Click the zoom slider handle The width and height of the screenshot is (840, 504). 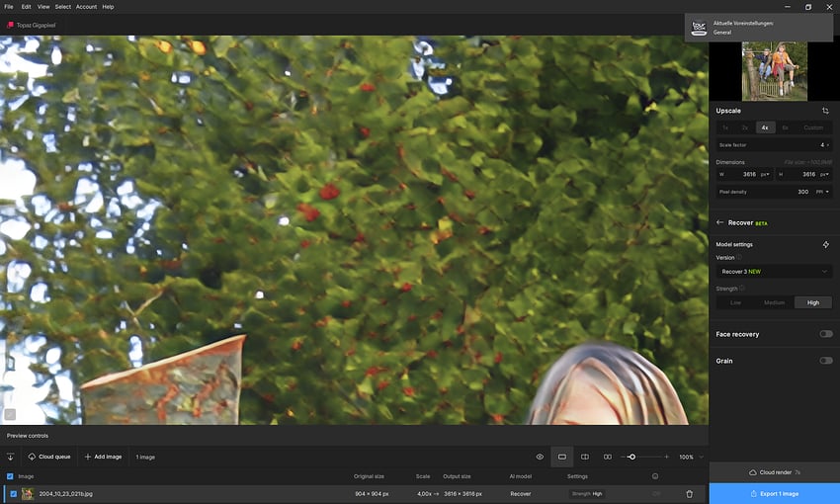pyautogui.click(x=631, y=457)
